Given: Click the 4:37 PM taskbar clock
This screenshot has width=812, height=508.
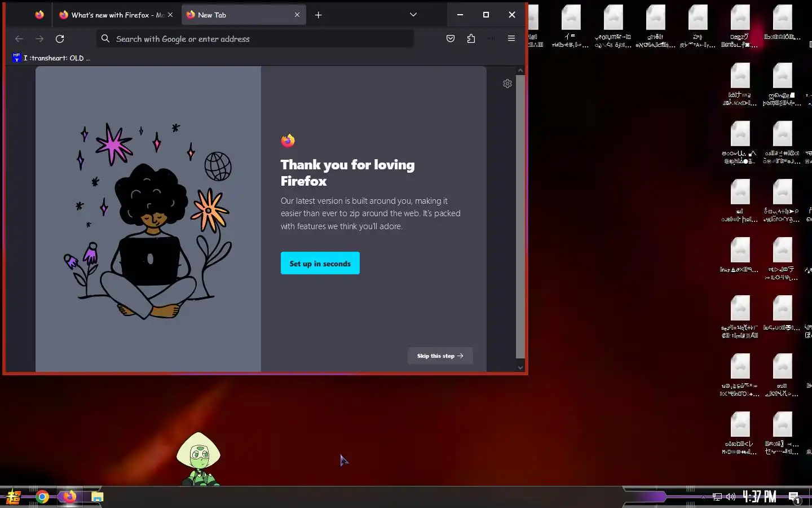Looking at the screenshot, I should pyautogui.click(x=759, y=497).
